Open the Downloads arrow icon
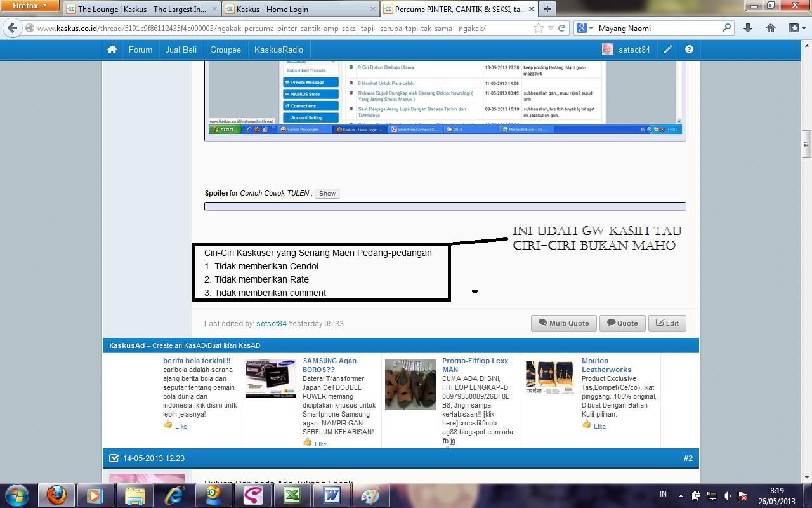Screen dimensions: 812x508 748,28
